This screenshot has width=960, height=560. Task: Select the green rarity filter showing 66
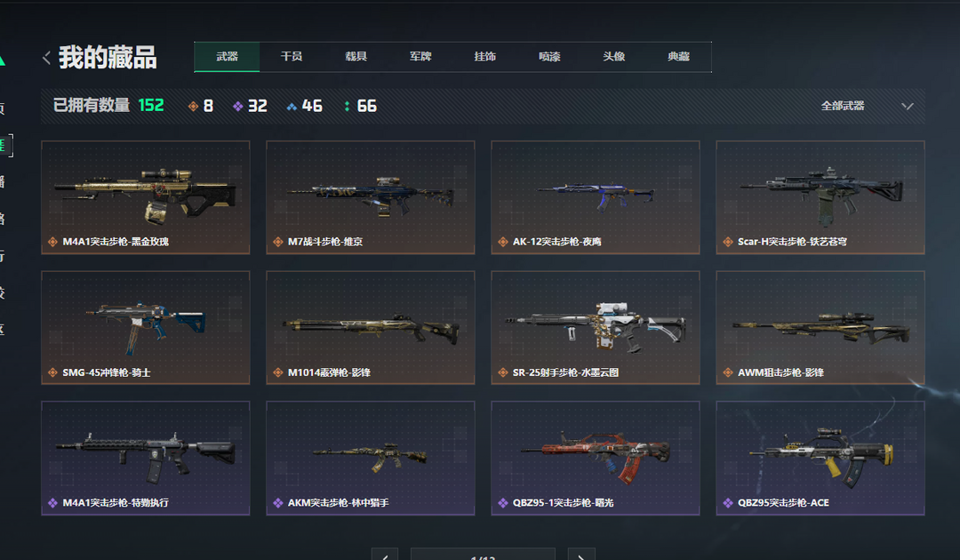point(360,106)
